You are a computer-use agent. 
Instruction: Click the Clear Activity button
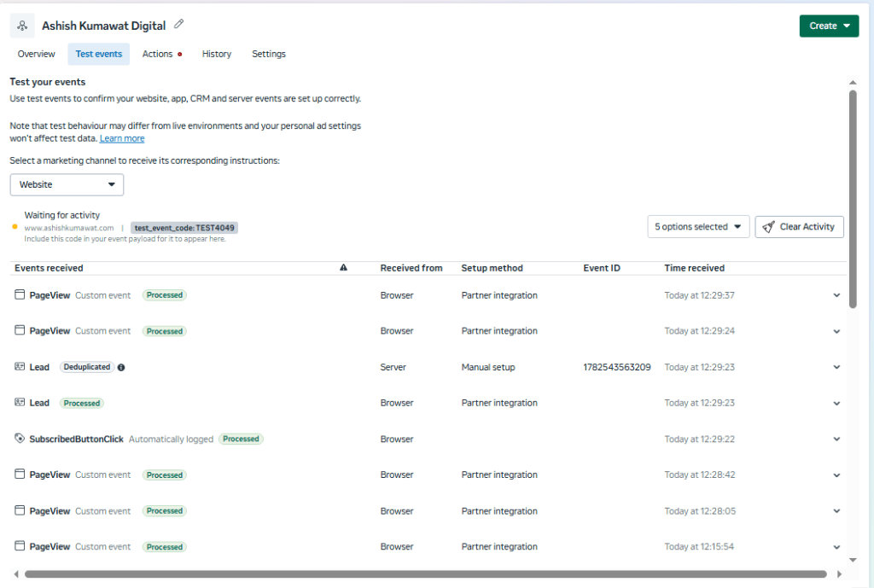click(799, 227)
